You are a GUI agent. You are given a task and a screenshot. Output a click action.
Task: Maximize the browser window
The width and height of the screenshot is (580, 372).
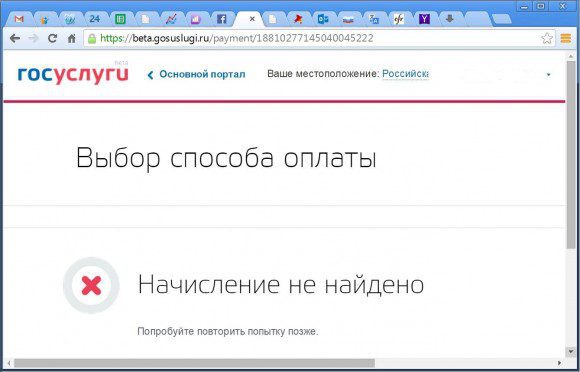540,6
